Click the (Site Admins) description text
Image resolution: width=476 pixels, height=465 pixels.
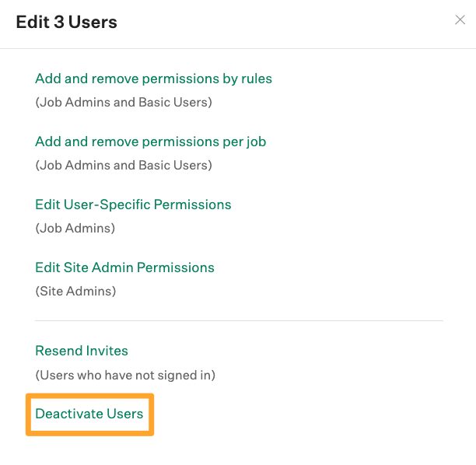75,291
